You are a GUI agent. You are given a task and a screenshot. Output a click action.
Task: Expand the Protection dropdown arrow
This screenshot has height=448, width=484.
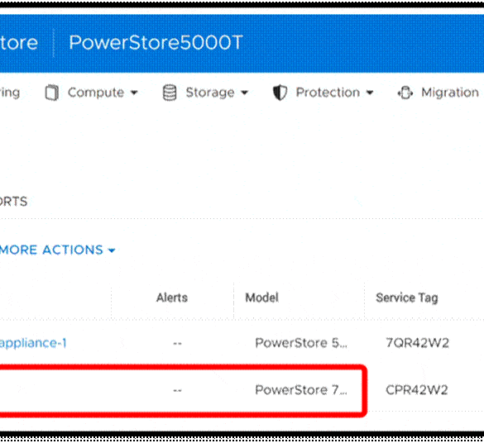click(x=370, y=93)
